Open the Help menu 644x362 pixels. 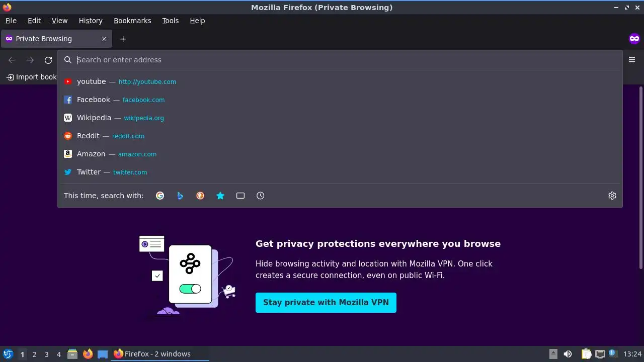pyautogui.click(x=197, y=21)
